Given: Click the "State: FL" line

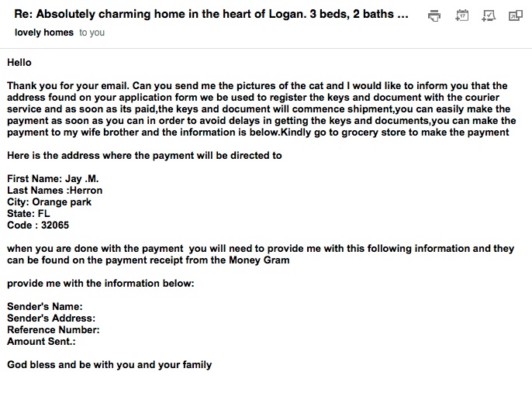Looking at the screenshot, I should (x=27, y=213).
